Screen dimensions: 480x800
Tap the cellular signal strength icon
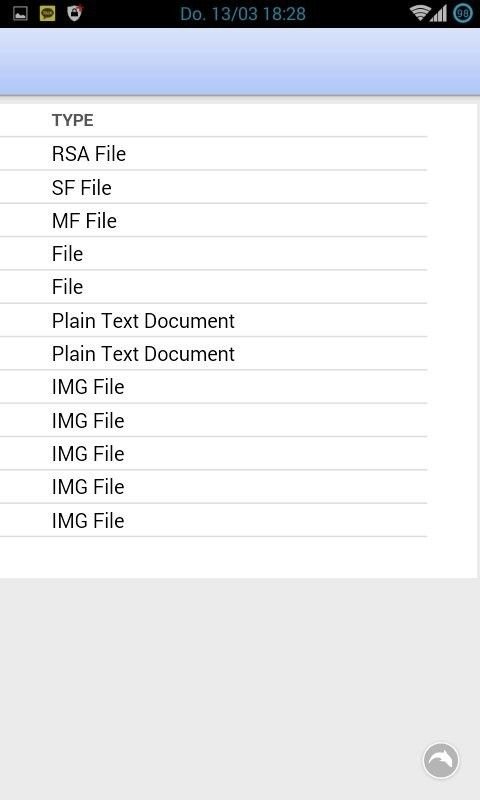tap(438, 13)
